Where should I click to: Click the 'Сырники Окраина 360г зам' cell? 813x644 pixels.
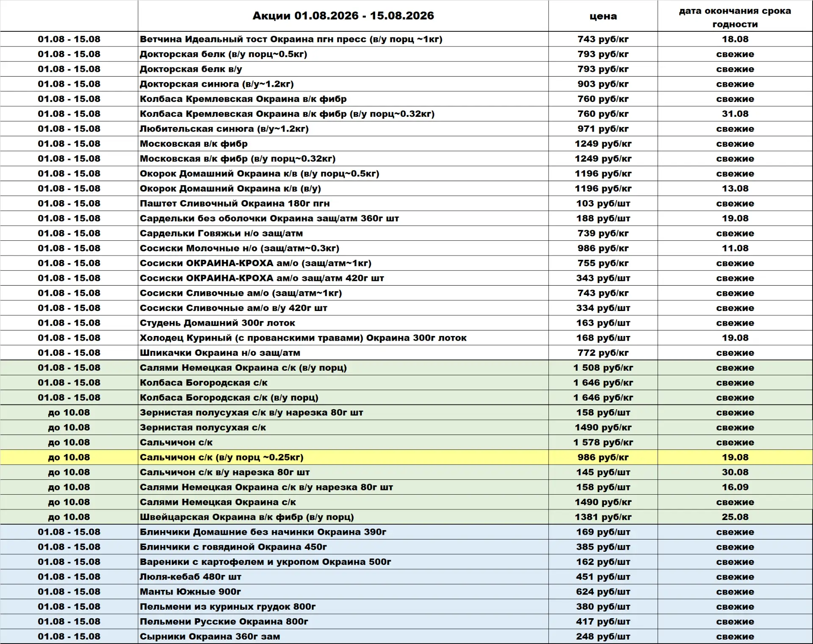pyautogui.click(x=343, y=636)
